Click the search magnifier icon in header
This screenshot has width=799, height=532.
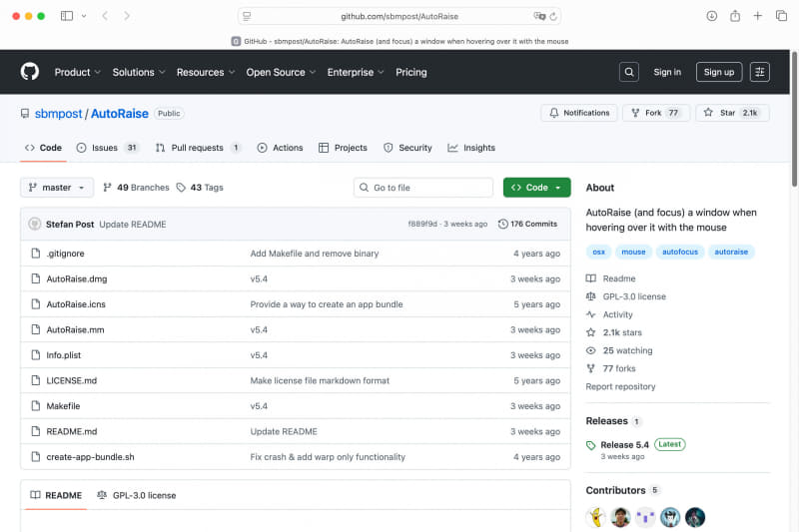[x=629, y=72]
